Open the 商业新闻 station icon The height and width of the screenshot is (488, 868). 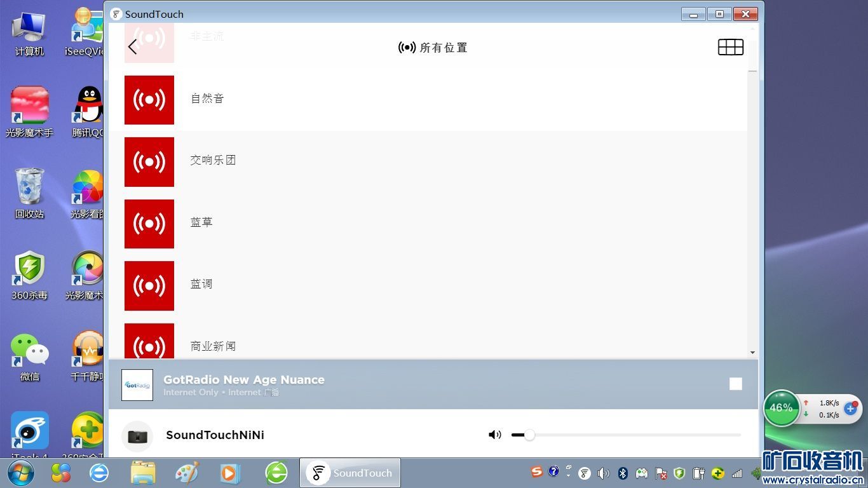tap(149, 341)
